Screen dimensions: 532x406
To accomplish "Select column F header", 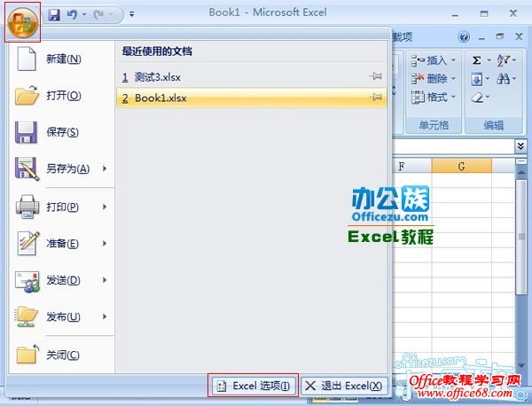I will coord(412,166).
